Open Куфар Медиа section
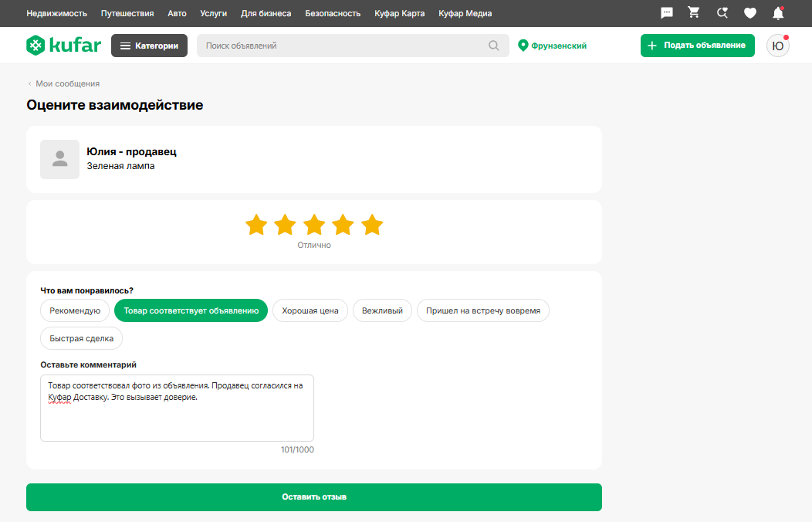812x522 pixels. [465, 13]
